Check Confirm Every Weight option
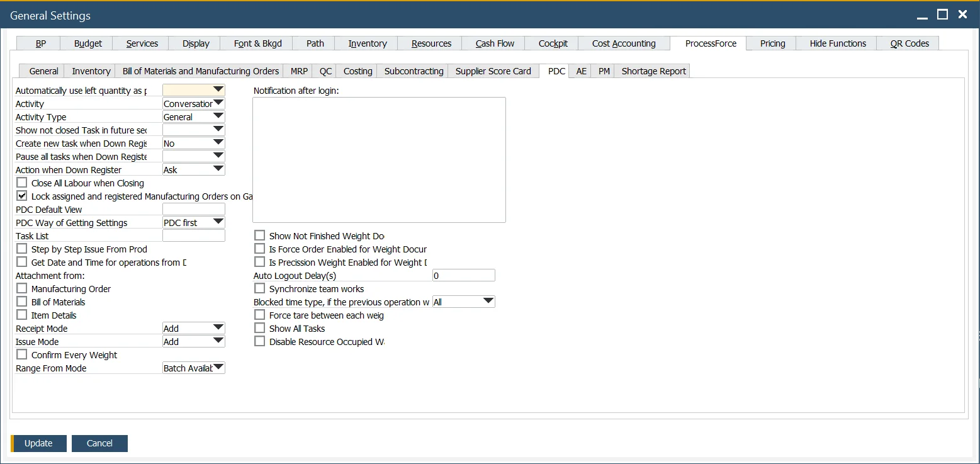The width and height of the screenshot is (980, 464). 22,354
